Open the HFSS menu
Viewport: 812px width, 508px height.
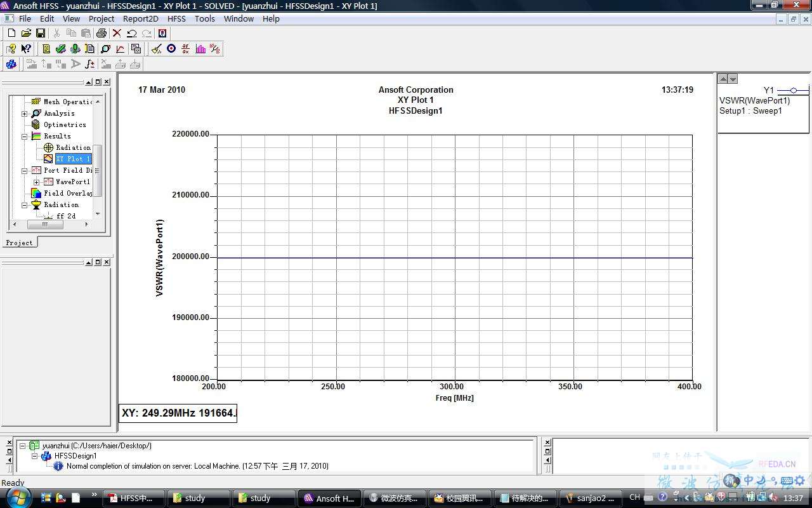(x=176, y=18)
